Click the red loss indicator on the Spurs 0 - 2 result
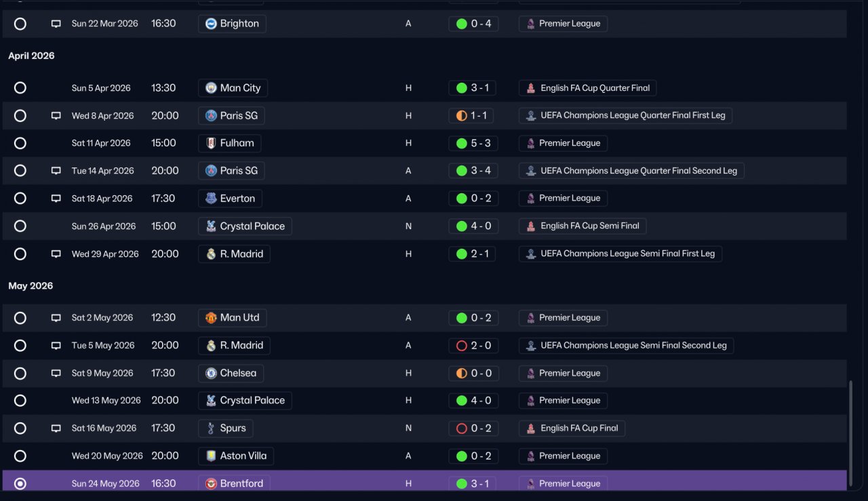Image resolution: width=868 pixels, height=501 pixels. [462, 428]
